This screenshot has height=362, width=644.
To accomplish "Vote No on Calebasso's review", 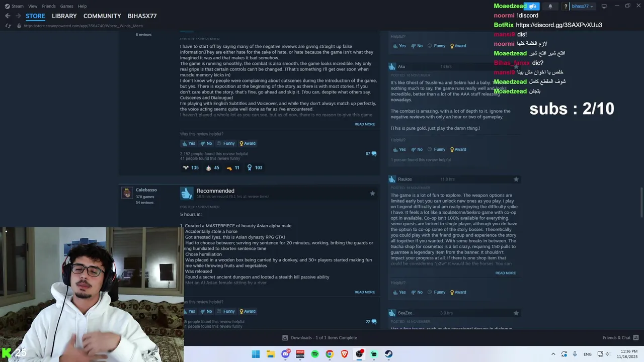I will point(206,311).
